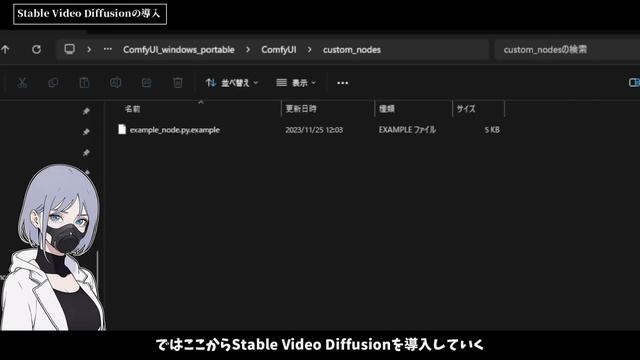
Task: Refresh the custom_nodes folder view
Action: (x=36, y=49)
